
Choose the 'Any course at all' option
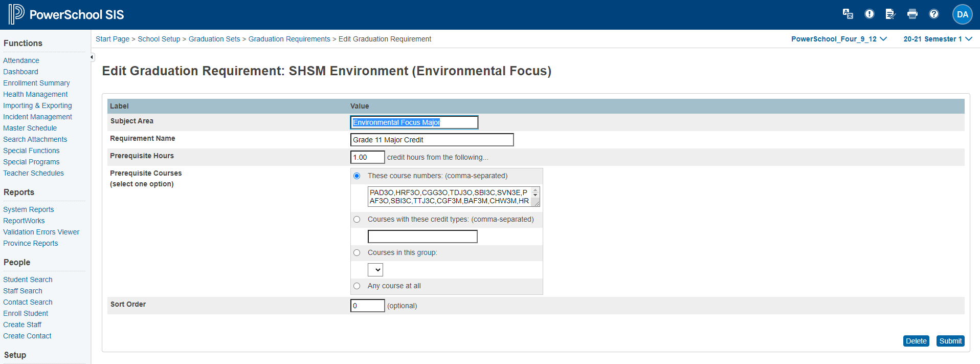coord(357,286)
